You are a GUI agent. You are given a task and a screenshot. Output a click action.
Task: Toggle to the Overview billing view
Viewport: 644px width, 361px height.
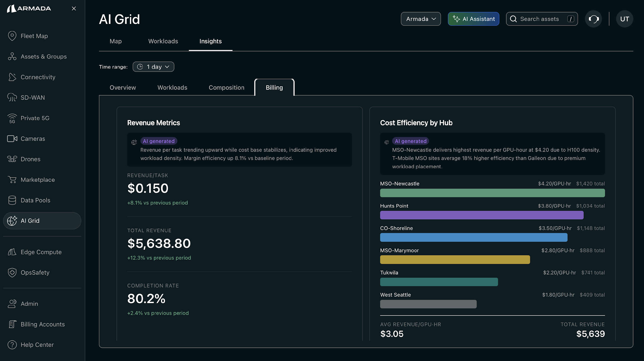(123, 87)
